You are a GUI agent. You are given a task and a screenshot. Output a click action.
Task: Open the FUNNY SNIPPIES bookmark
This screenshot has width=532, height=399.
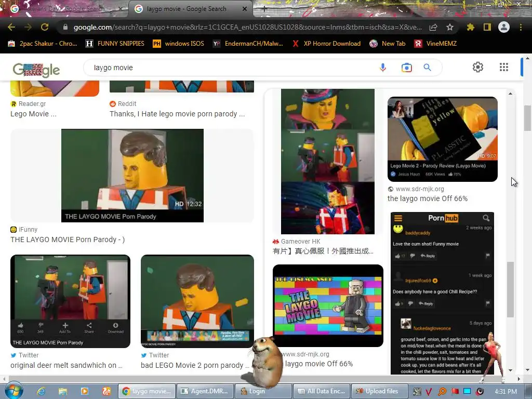(x=115, y=44)
